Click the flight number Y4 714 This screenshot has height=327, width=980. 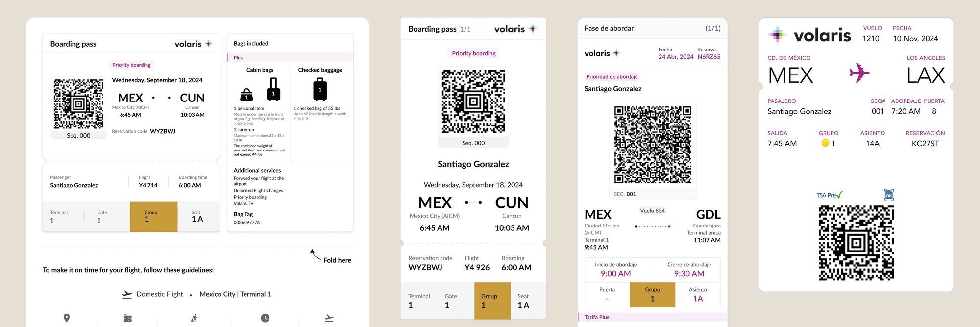click(x=148, y=185)
